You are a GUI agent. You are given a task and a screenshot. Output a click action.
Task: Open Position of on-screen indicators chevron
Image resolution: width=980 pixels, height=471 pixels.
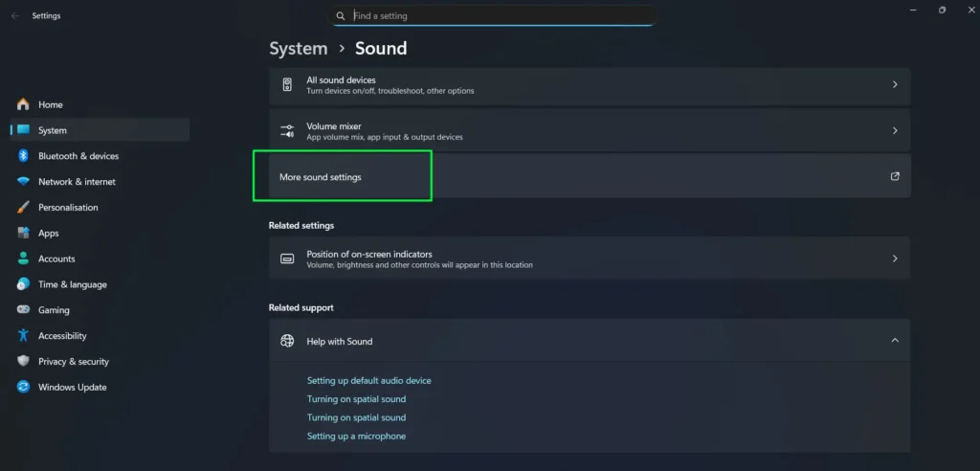coord(895,258)
